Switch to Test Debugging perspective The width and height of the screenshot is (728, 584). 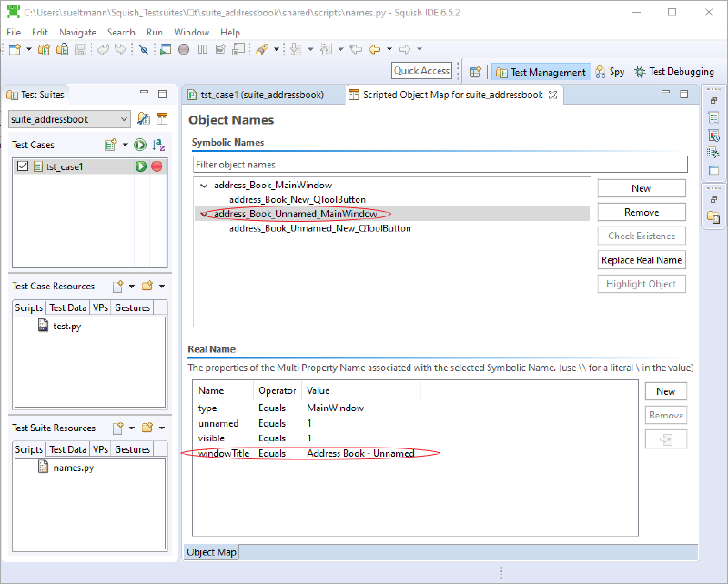(x=673, y=72)
